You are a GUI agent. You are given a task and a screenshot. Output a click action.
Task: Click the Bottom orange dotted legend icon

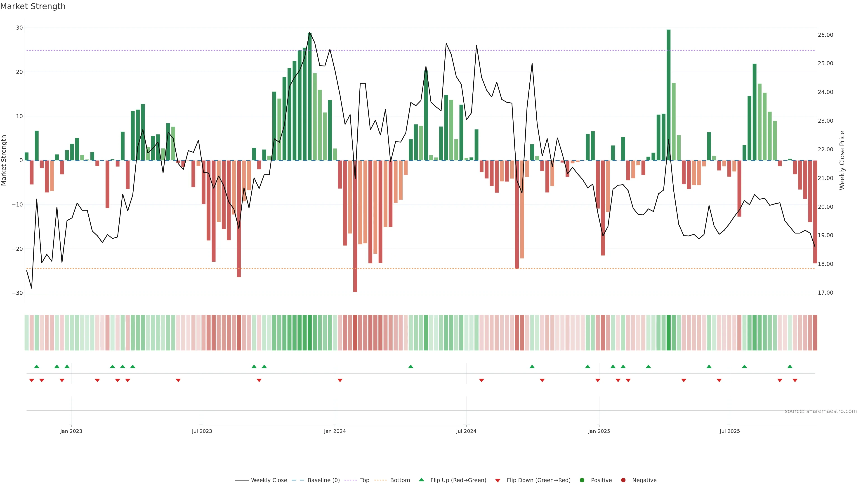coord(380,480)
